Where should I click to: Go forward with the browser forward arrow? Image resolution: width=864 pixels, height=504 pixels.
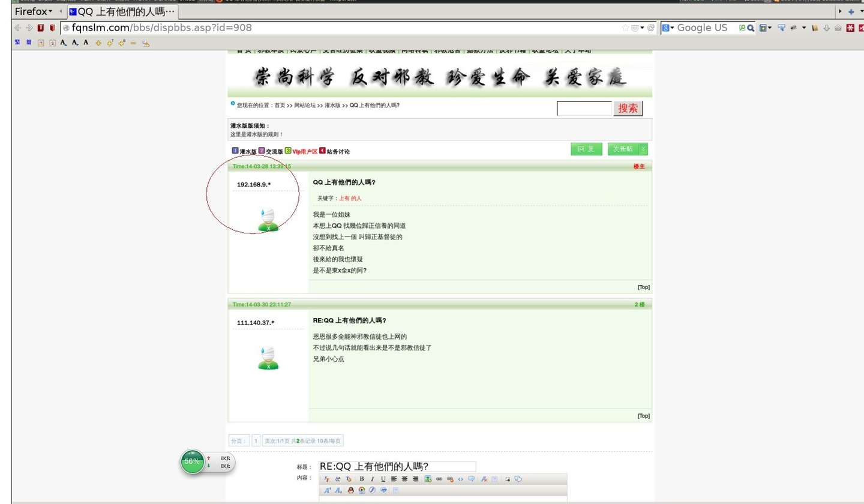29,28
